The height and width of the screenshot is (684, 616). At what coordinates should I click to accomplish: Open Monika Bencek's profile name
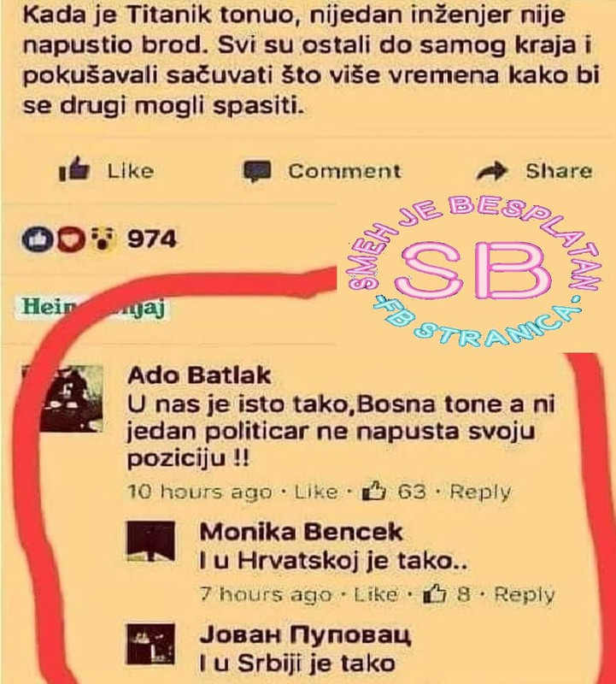click(x=301, y=532)
